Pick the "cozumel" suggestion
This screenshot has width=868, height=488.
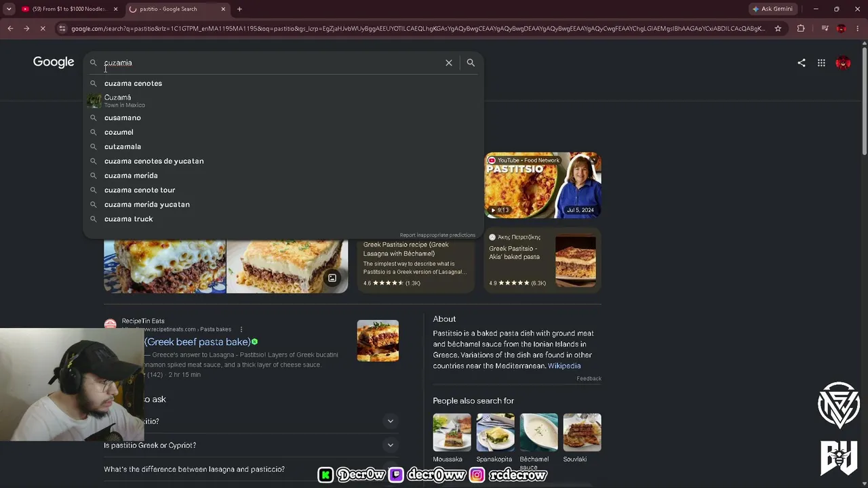283,132
